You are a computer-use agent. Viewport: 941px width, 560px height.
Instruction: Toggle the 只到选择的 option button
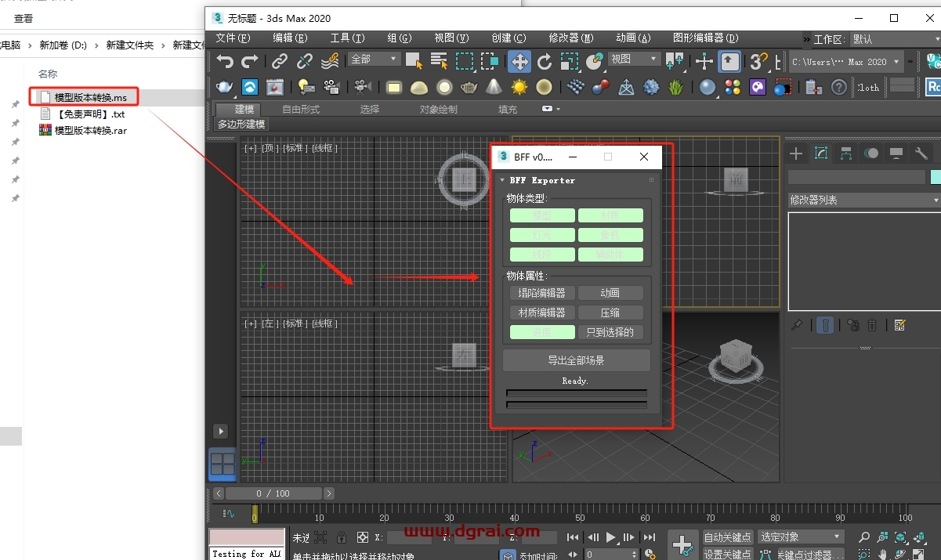pyautogui.click(x=610, y=332)
